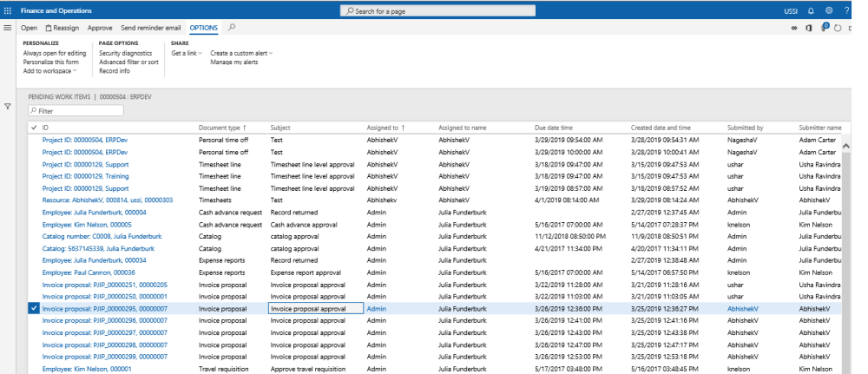Uncheck the selected invoice proposal row checkbox
Viewport: 868px width, 374px height.
click(x=34, y=308)
